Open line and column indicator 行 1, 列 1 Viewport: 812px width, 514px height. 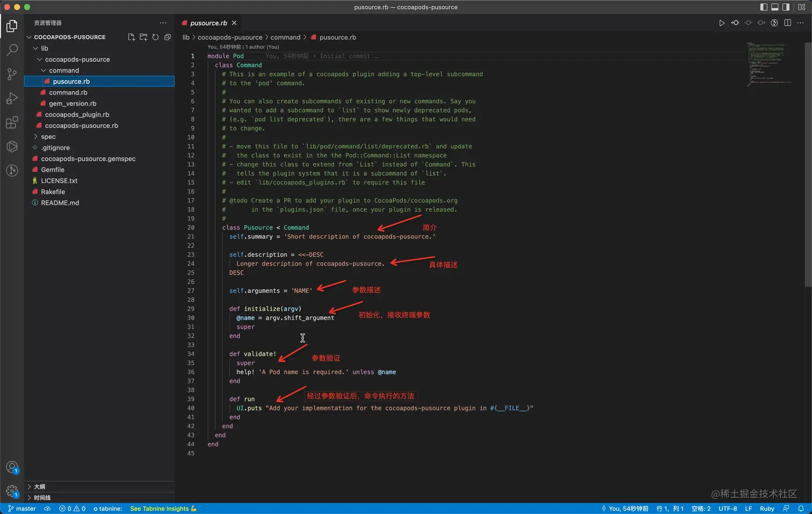pos(670,509)
